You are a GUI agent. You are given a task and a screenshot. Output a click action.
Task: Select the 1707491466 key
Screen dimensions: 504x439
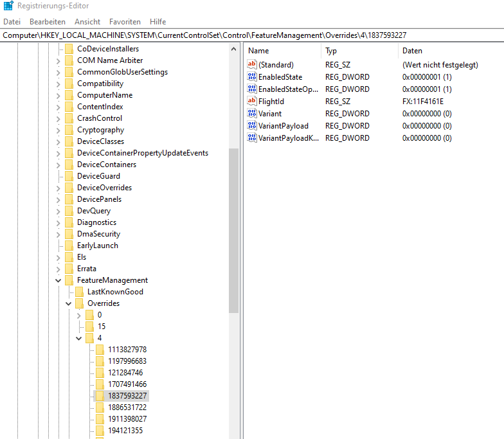click(x=127, y=384)
